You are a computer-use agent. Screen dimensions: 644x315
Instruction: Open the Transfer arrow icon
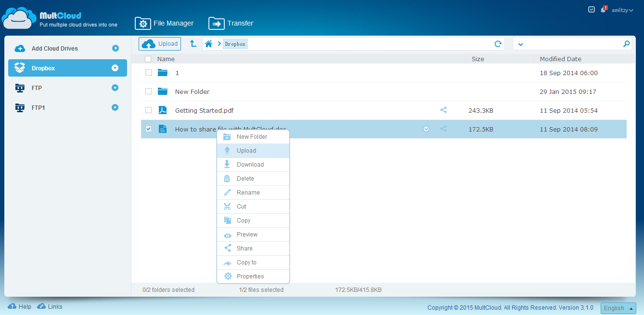[x=216, y=24]
